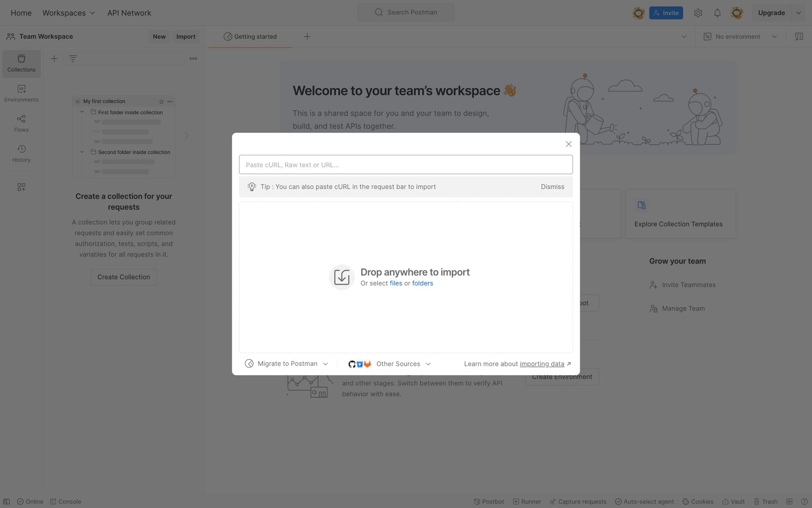This screenshot has height=508, width=812.
Task: Select Flows in the sidebar
Action: tap(21, 124)
